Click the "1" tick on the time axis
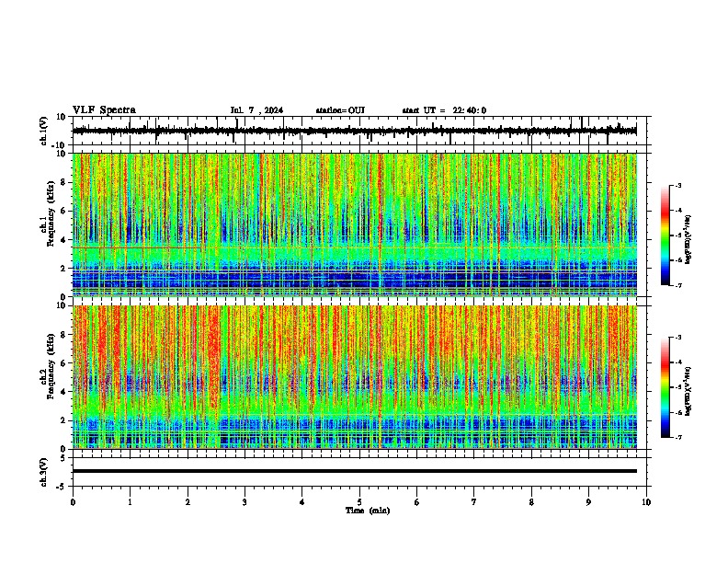Image resolution: width=728 pixels, height=563 pixels. click(x=130, y=502)
